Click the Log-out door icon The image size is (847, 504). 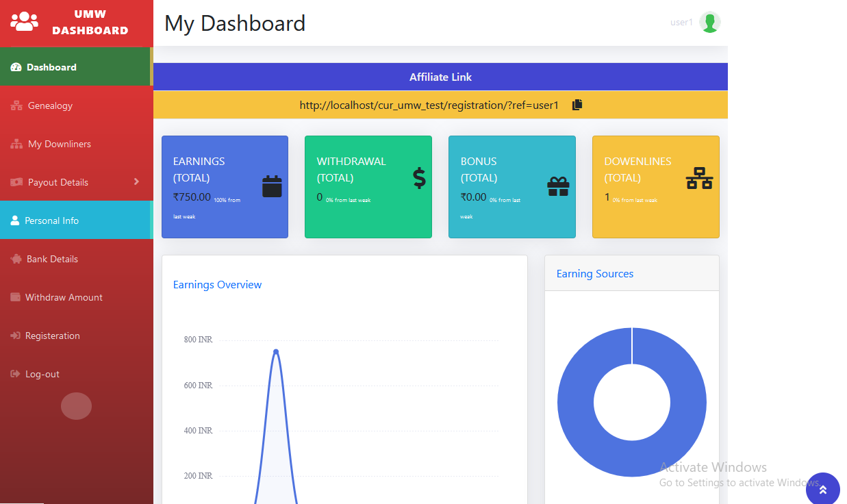[15, 374]
